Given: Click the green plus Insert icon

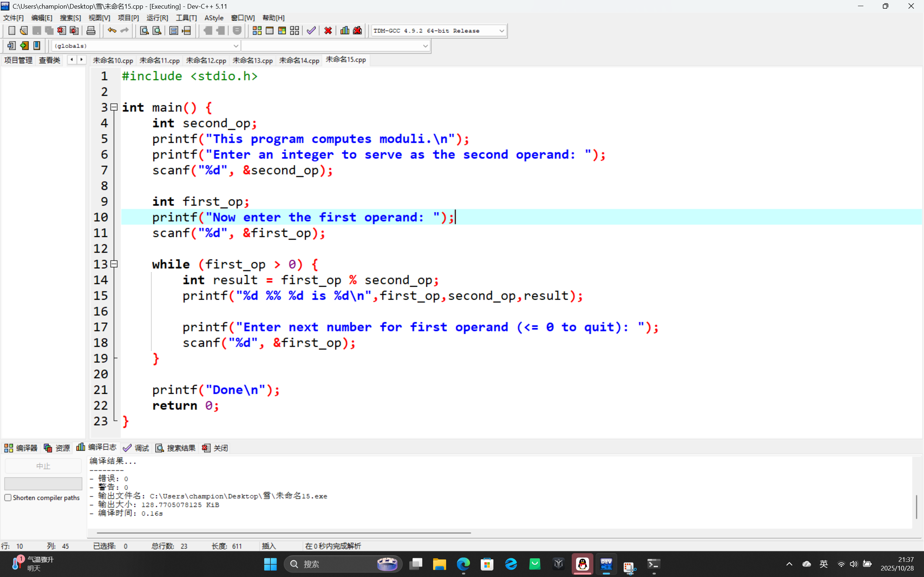Looking at the screenshot, I should click(x=24, y=46).
